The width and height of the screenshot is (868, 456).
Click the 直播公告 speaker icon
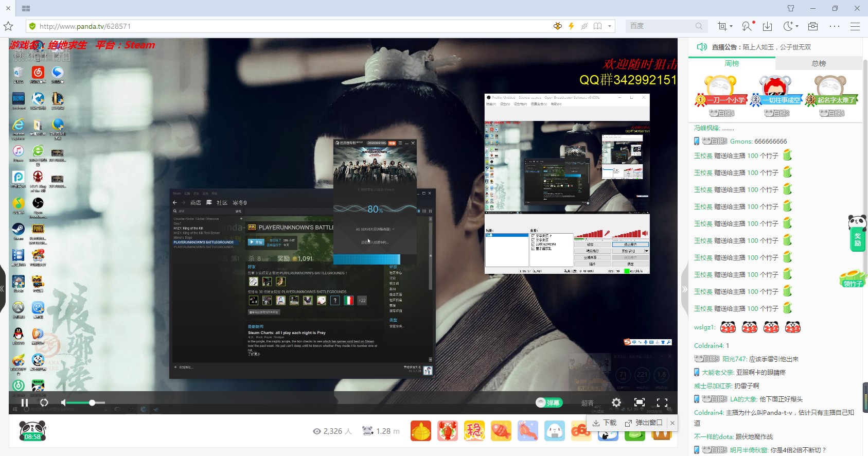coord(702,47)
